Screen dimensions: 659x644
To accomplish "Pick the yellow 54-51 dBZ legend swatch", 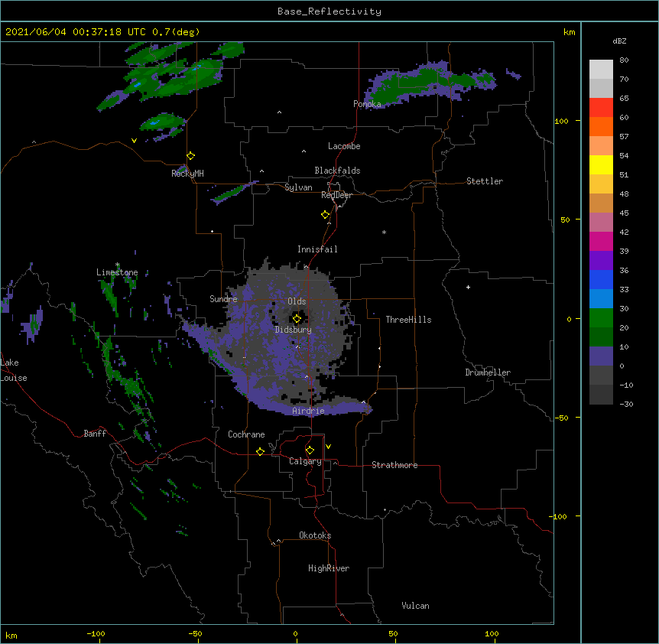I will [601, 165].
